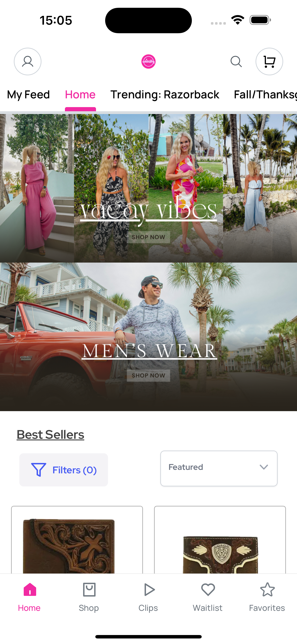Open Clips from bottom navigation
Screen dimensions: 297x644
148,597
